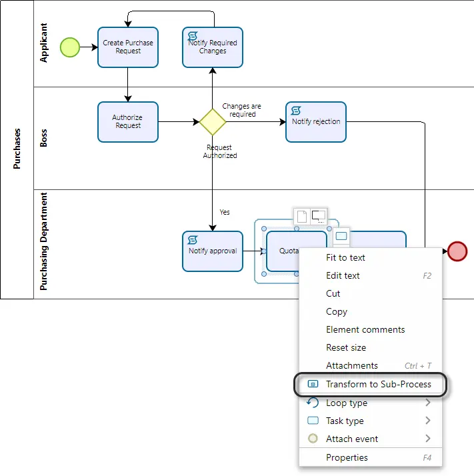This screenshot has width=474, height=476.
Task: Select the yellow gateway diamond
Action: (213, 122)
